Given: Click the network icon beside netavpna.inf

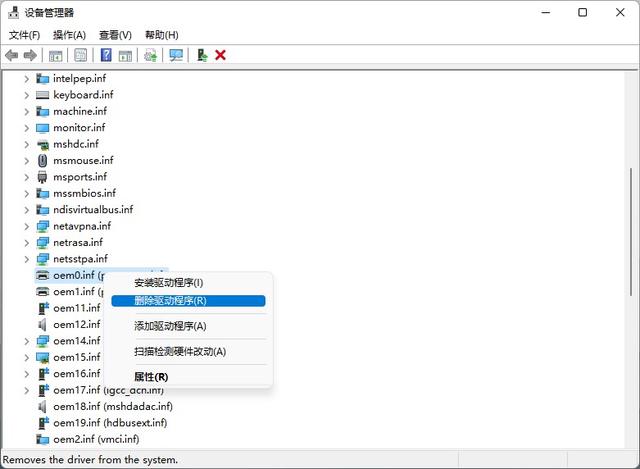Looking at the screenshot, I should [42, 226].
